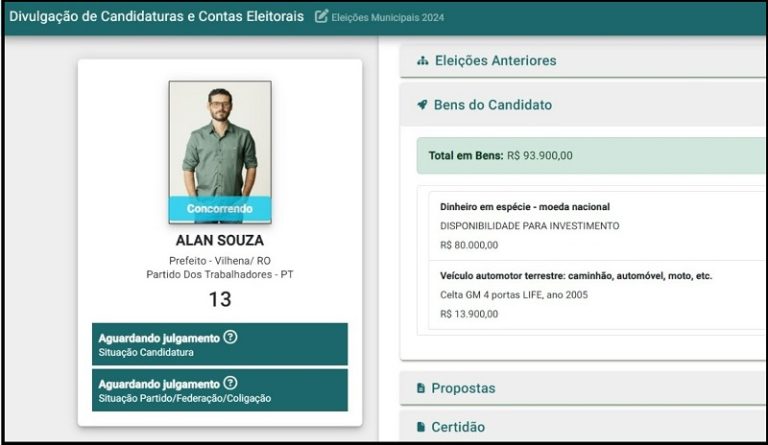Screen dimensions: 768x445
Task: Click the document icon next to Propostas
Action: (421, 388)
